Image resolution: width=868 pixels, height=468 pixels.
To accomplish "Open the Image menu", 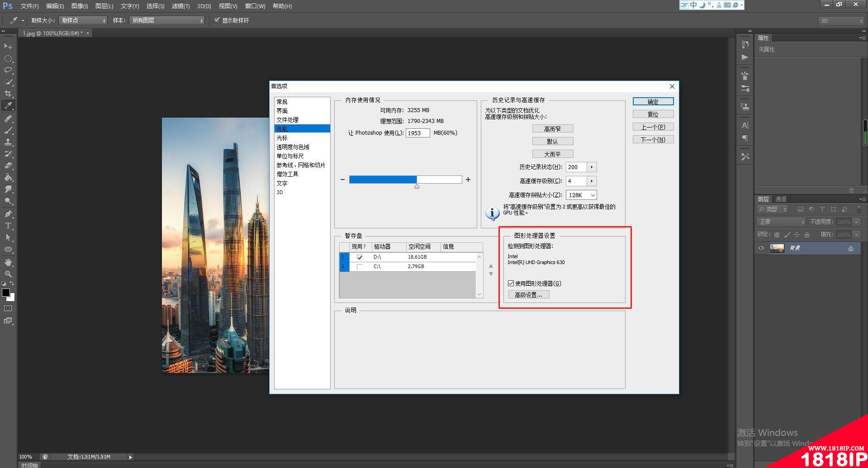I will pyautogui.click(x=80, y=6).
